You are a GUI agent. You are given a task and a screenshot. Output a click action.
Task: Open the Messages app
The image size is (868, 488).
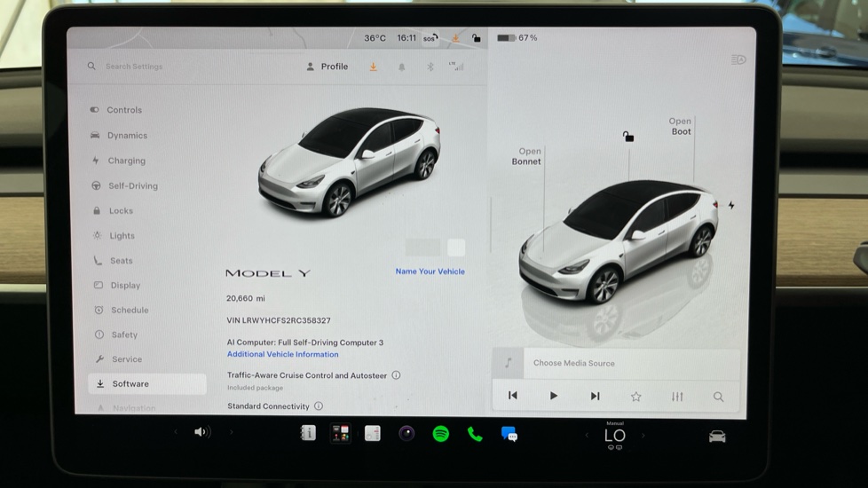509,435
